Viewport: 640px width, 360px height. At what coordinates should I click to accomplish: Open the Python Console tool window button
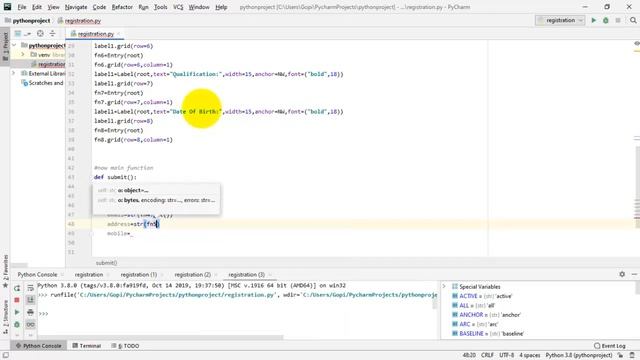tap(38, 346)
